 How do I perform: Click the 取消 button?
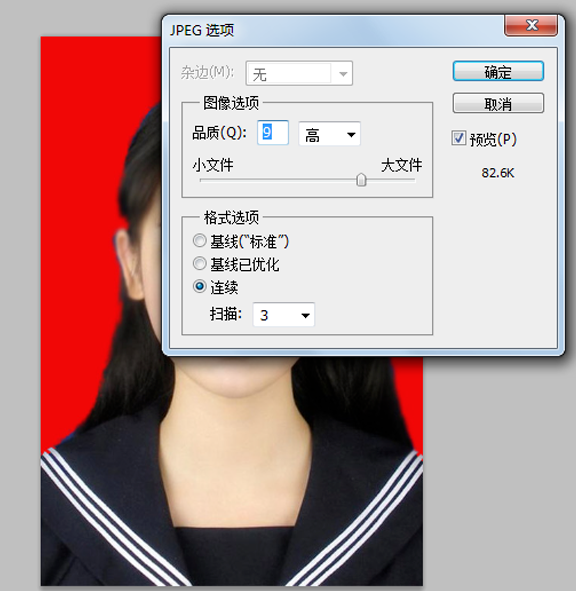(498, 103)
